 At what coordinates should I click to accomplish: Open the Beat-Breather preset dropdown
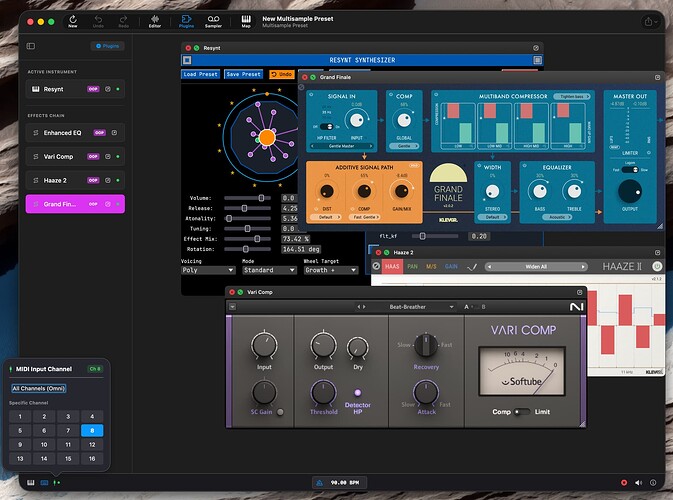tap(421, 307)
